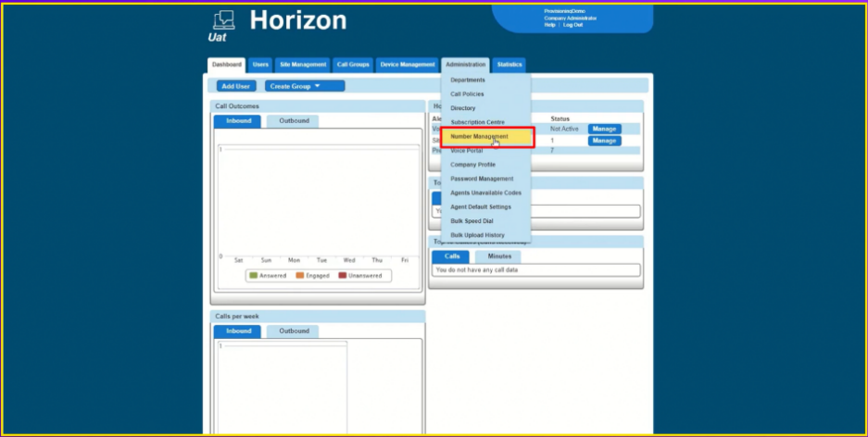Click the Call Outcomes panel header
This screenshot has height=437, width=868.
[318, 106]
